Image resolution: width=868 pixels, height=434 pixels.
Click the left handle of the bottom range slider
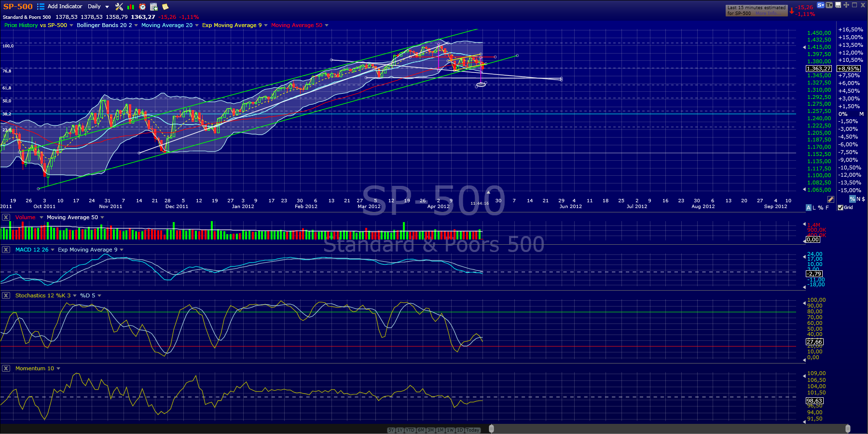[491, 429]
